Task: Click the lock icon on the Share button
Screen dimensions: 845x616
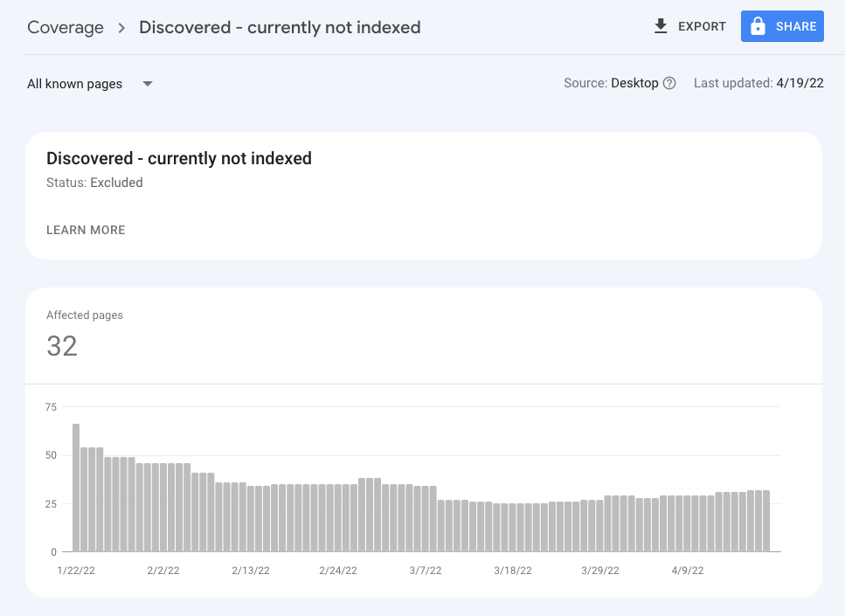Action: coord(757,26)
